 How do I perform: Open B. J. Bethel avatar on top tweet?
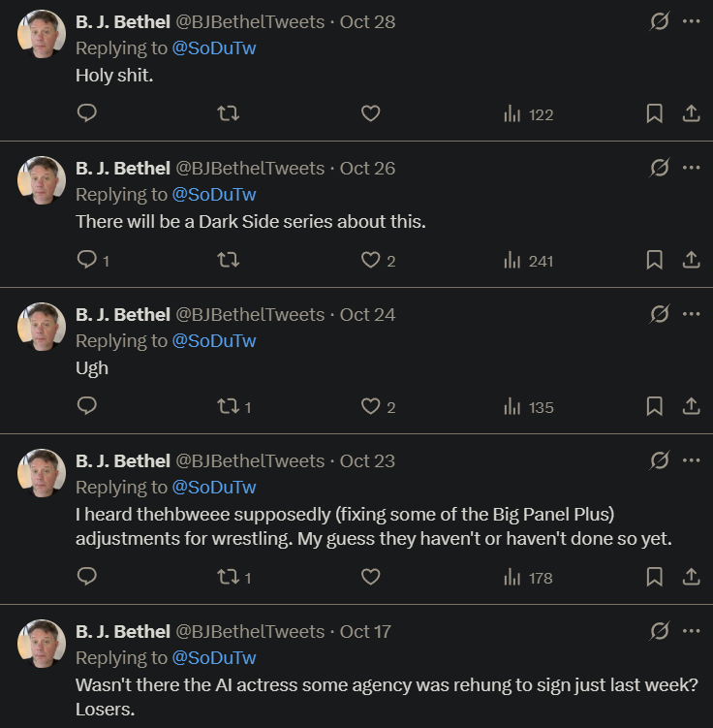click(42, 35)
